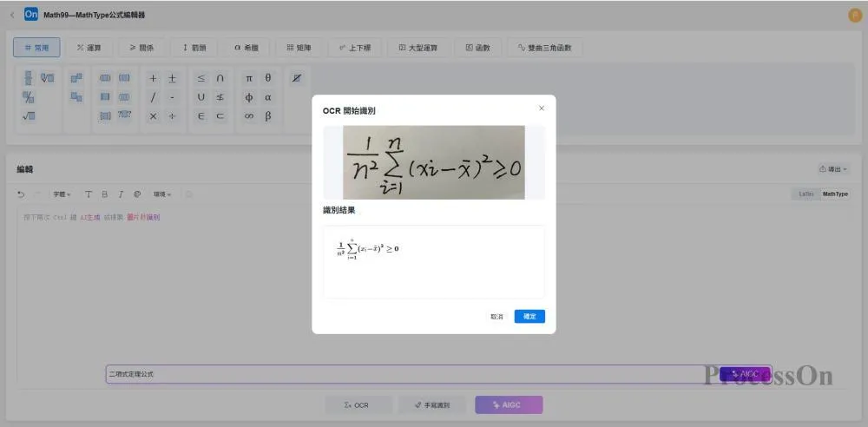The height and width of the screenshot is (427, 868).
Task: Toggle italic formatting with I icon
Action: coord(121,194)
